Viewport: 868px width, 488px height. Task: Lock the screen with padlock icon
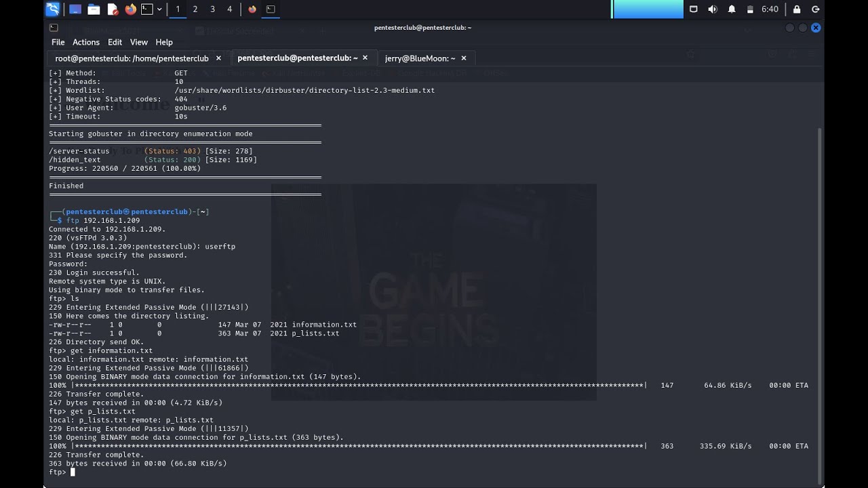coord(797,9)
